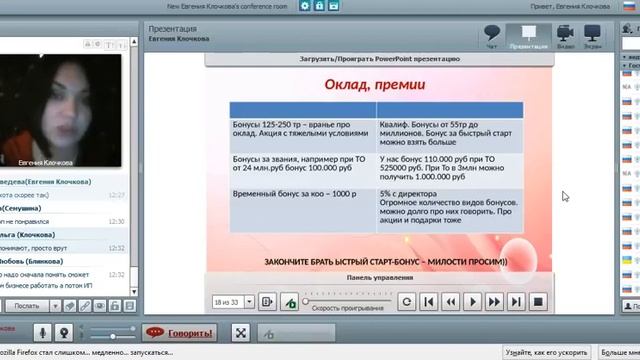Adjust the lower volume slider
This screenshot has width=640, height=360.
point(112,337)
